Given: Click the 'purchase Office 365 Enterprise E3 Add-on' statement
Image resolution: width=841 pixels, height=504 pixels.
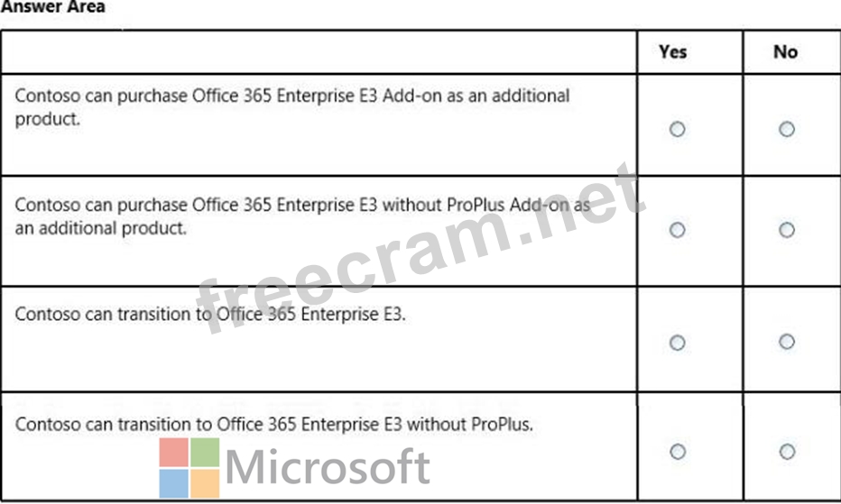Looking at the screenshot, I should (292, 106).
